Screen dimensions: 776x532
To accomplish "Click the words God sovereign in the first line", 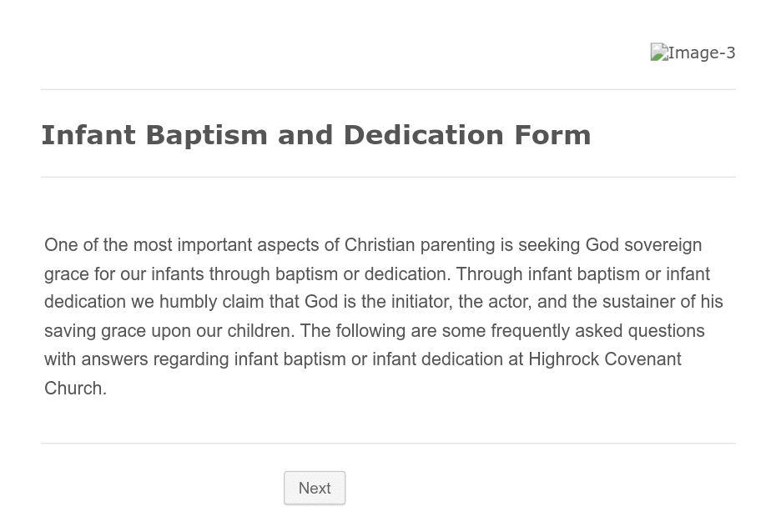I will pyautogui.click(x=643, y=245).
